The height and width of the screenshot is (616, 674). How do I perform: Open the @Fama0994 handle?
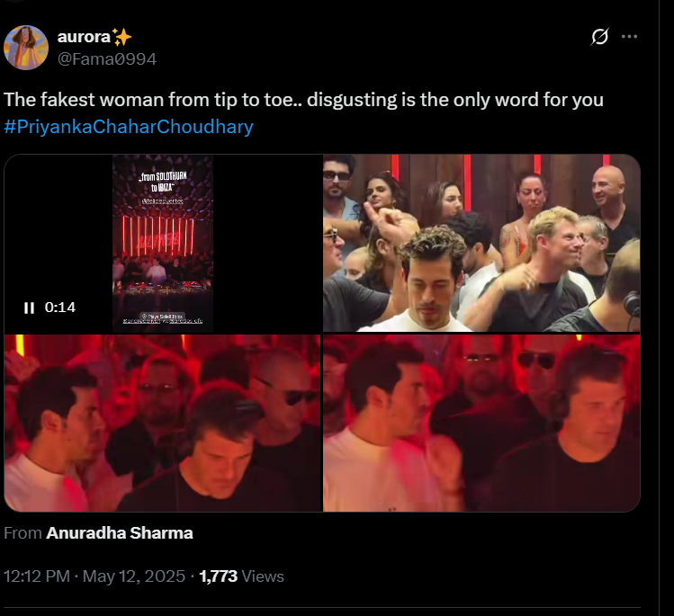click(107, 58)
